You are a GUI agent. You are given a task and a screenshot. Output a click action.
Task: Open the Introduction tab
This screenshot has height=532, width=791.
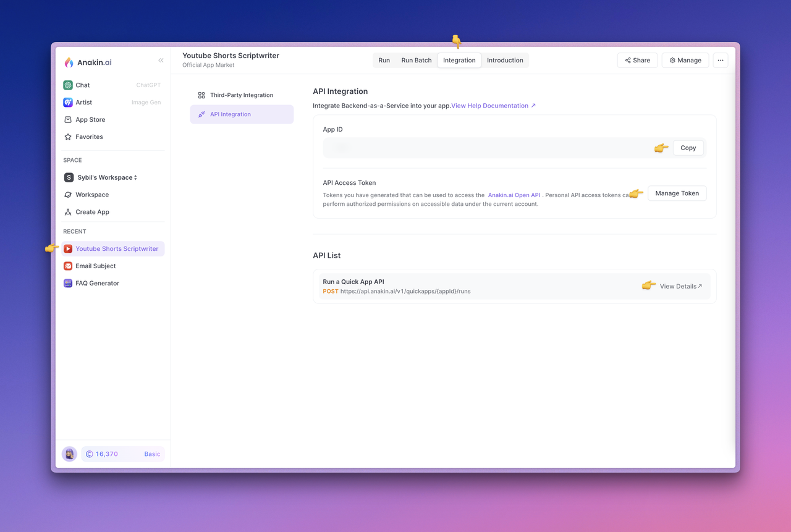pos(505,61)
